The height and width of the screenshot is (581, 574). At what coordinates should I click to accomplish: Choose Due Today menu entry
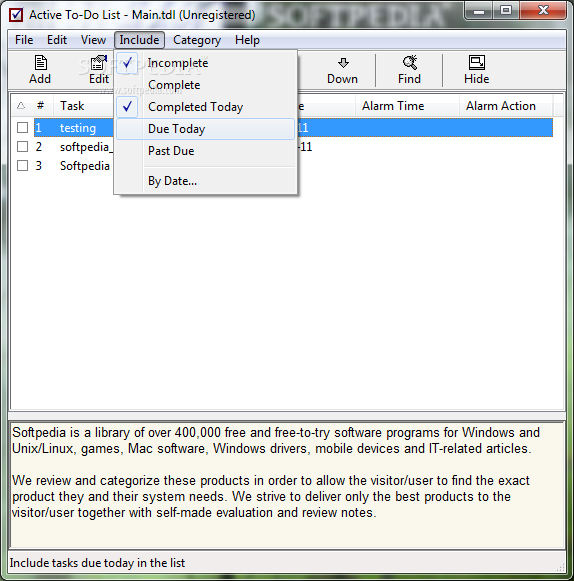pyautogui.click(x=206, y=129)
